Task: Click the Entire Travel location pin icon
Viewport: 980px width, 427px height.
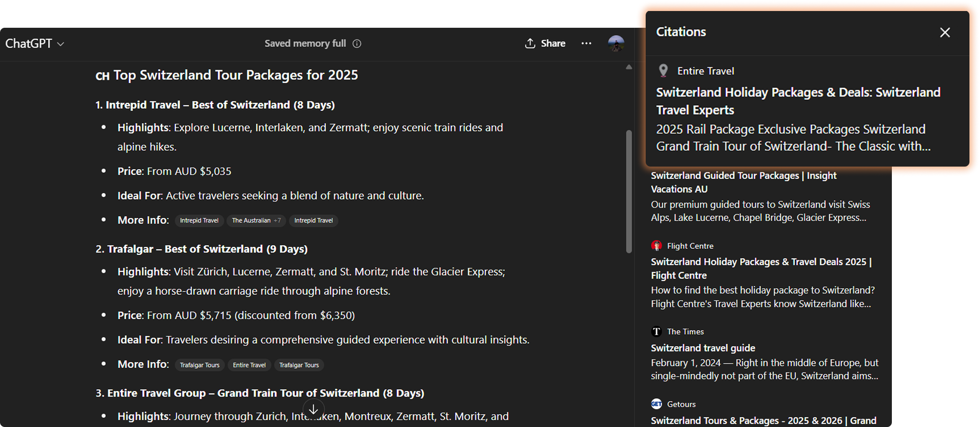Action: tap(663, 71)
